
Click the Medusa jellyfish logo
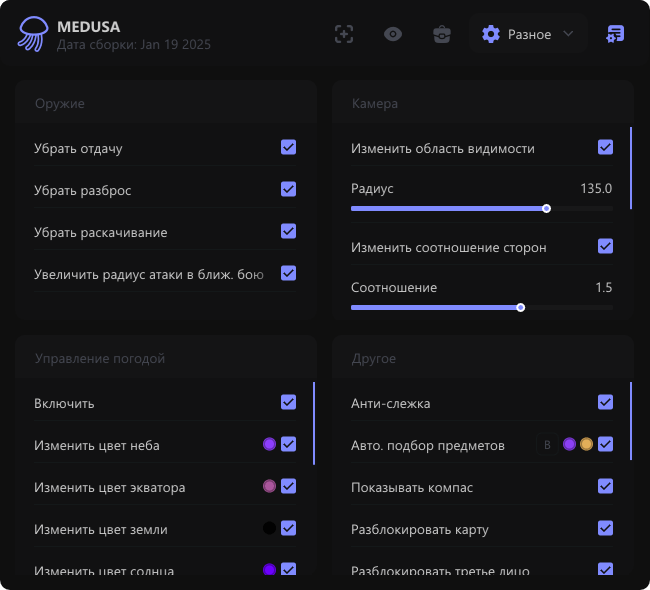[32, 34]
